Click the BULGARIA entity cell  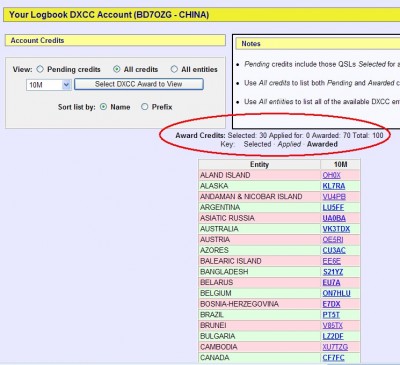[x=259, y=336]
